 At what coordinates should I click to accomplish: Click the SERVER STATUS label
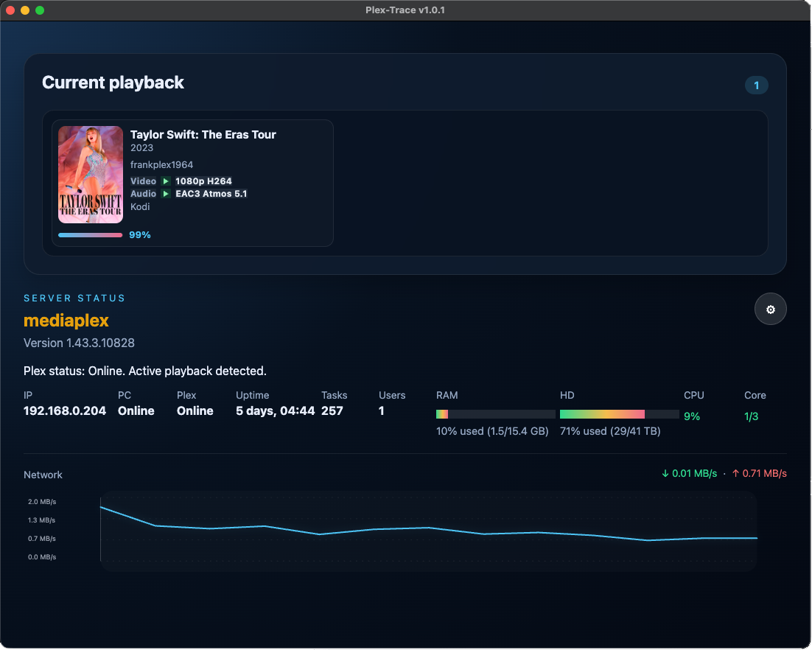click(74, 298)
